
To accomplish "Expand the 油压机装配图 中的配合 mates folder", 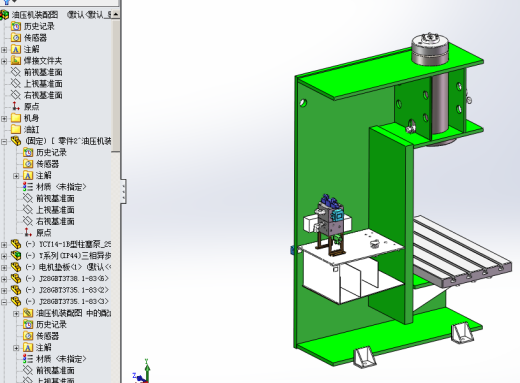I will coord(16,313).
